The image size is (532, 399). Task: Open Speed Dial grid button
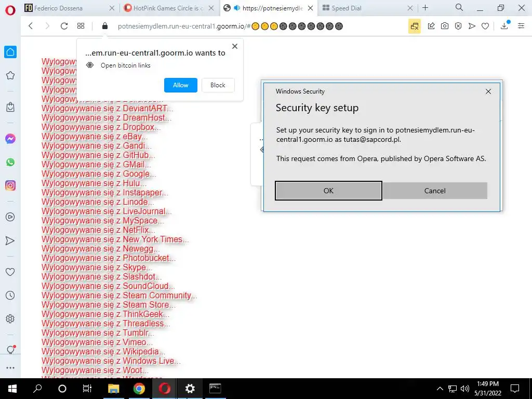pyautogui.click(x=81, y=26)
